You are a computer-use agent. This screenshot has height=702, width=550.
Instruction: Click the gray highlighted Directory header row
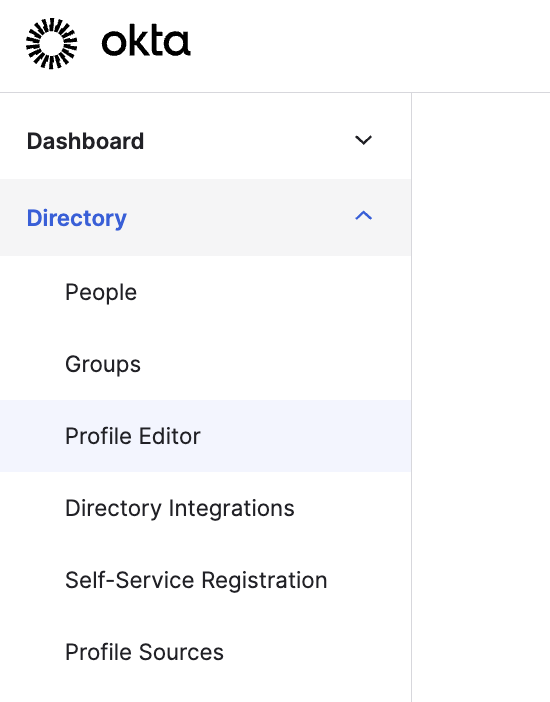tap(206, 218)
